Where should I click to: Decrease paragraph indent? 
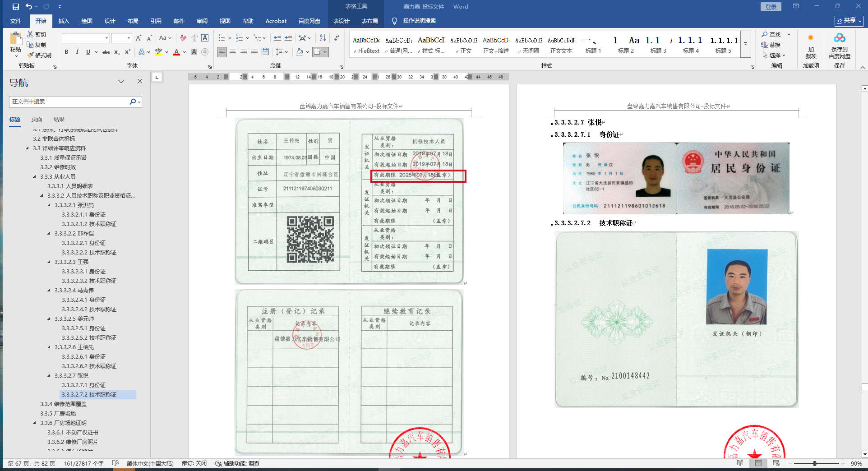point(277,38)
